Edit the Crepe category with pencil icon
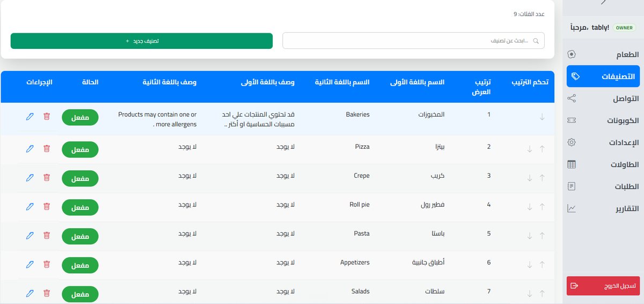The height and width of the screenshot is (304, 644). 30,178
